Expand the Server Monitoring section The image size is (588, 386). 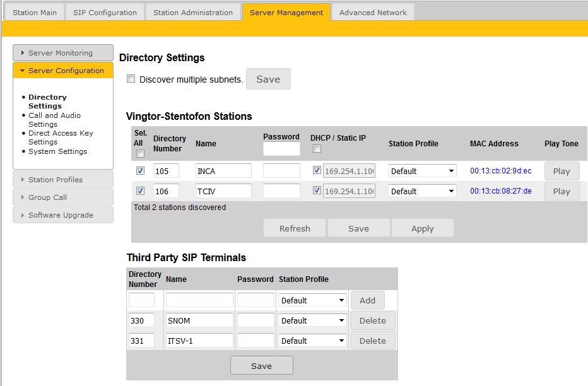tap(62, 53)
